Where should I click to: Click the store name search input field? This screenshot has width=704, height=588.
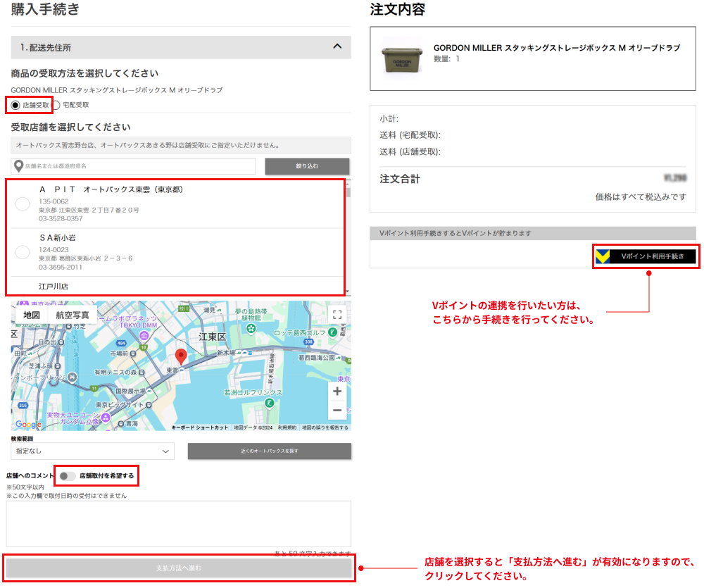point(133,166)
